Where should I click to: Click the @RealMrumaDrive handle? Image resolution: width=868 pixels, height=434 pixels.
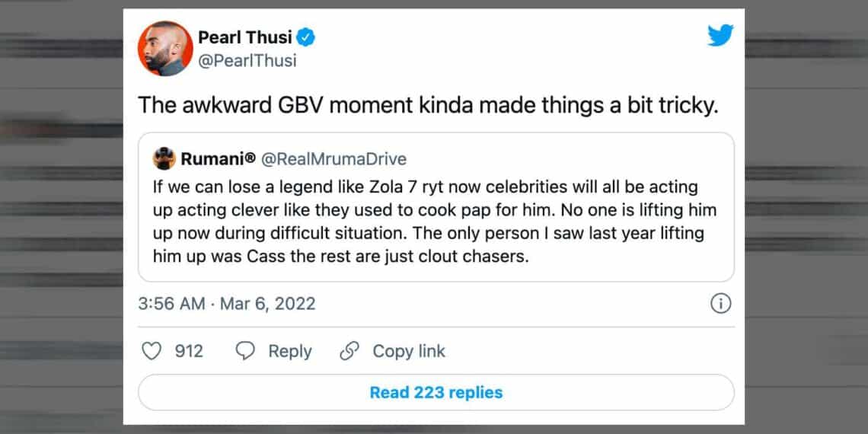tap(333, 159)
